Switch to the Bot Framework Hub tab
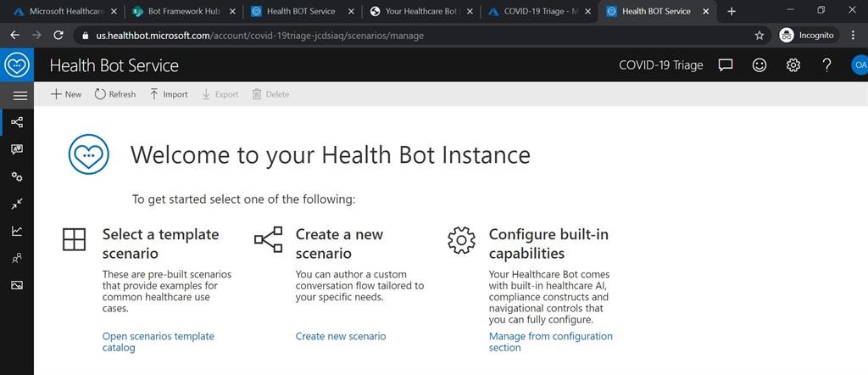 (183, 11)
